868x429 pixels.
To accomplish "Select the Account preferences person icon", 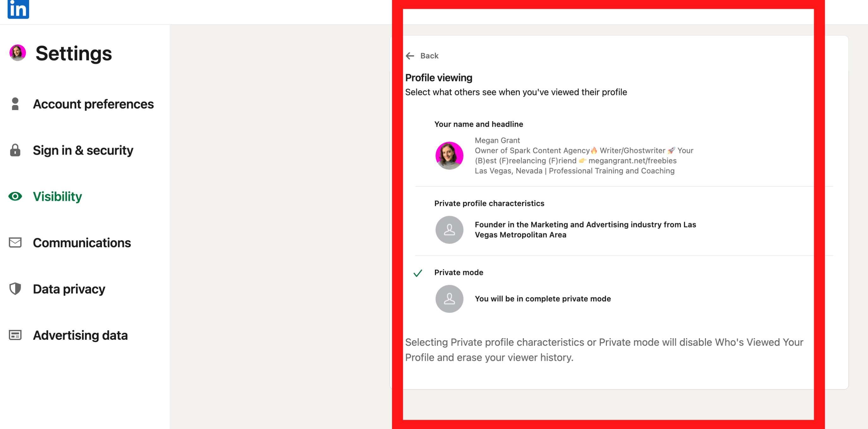I will (15, 104).
